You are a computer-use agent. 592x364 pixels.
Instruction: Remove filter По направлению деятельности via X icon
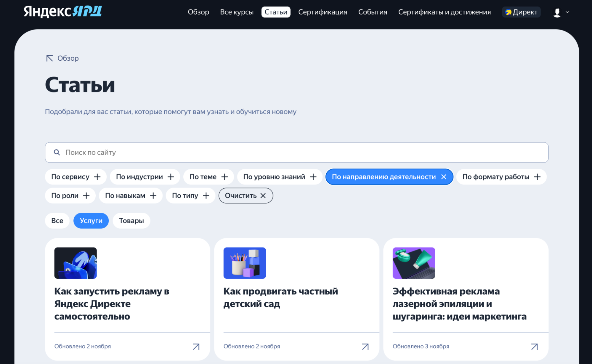(444, 177)
